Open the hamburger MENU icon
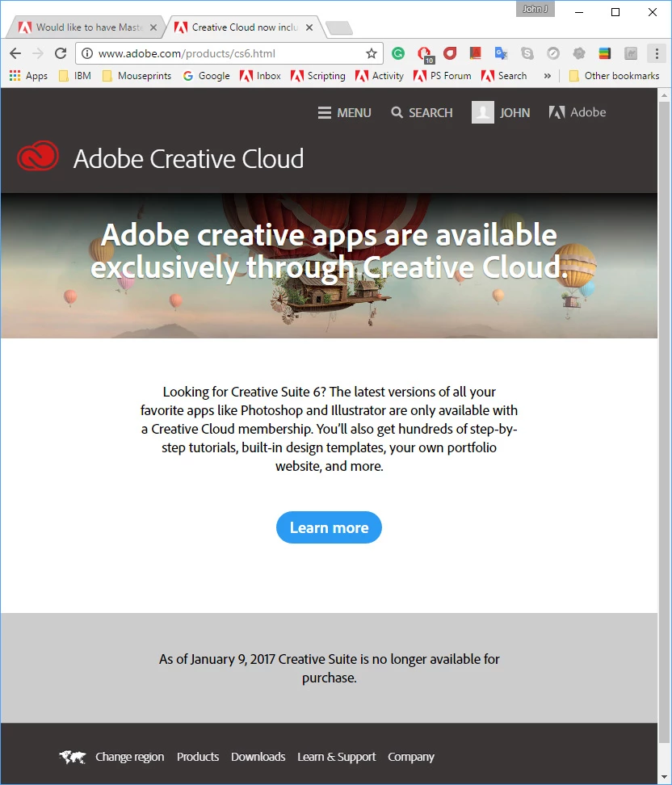 coord(325,112)
